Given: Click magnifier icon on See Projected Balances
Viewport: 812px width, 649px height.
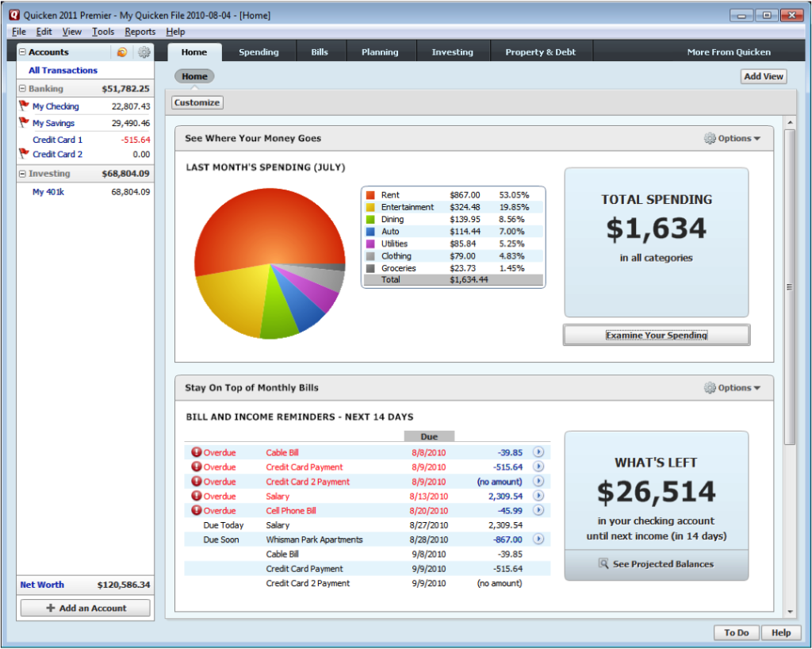Looking at the screenshot, I should (x=603, y=563).
